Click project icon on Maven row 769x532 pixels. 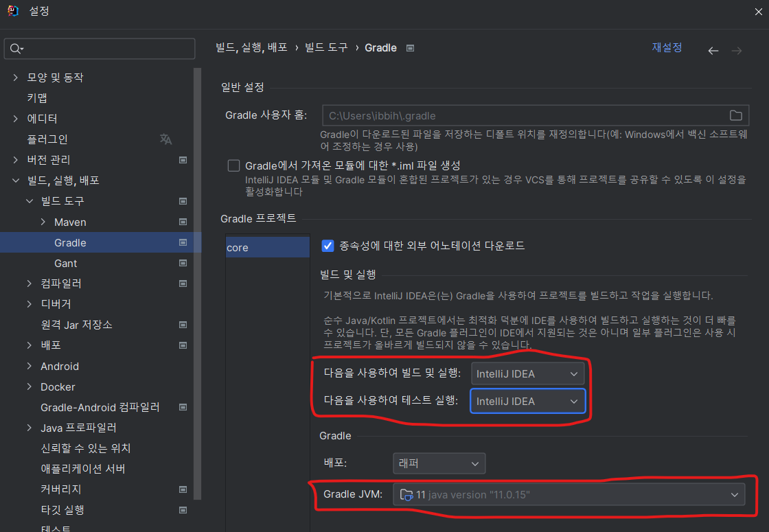pos(183,222)
